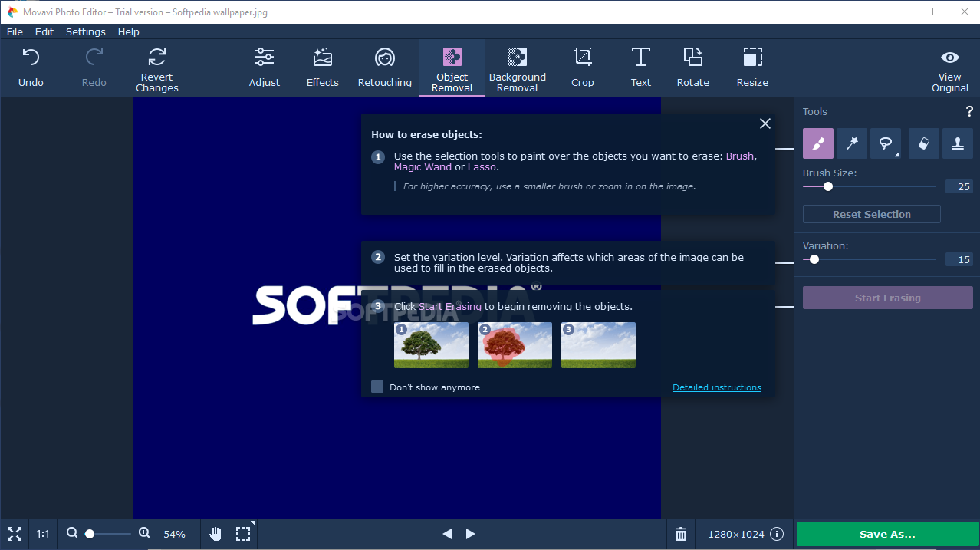Click third empty-field example thumbnail
980x550 pixels.
(598, 345)
